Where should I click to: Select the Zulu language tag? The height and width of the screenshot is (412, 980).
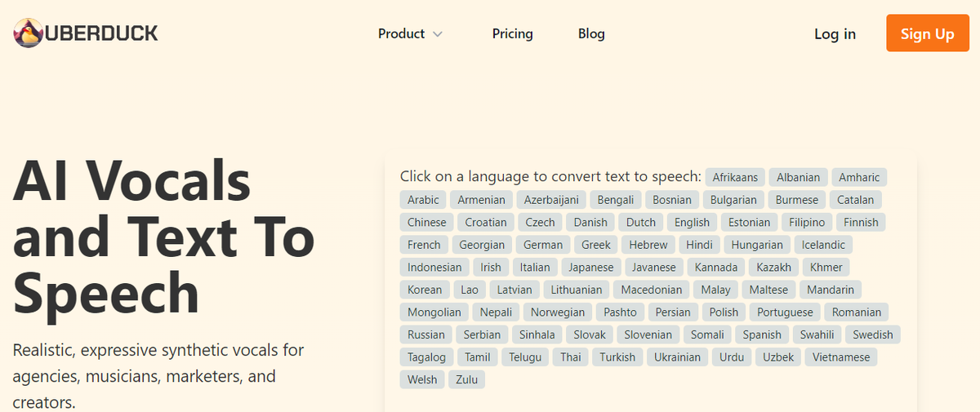click(x=467, y=379)
